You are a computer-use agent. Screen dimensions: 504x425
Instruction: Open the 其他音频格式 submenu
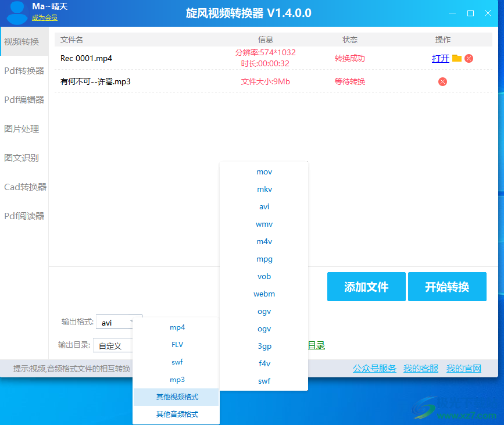pyautogui.click(x=176, y=415)
